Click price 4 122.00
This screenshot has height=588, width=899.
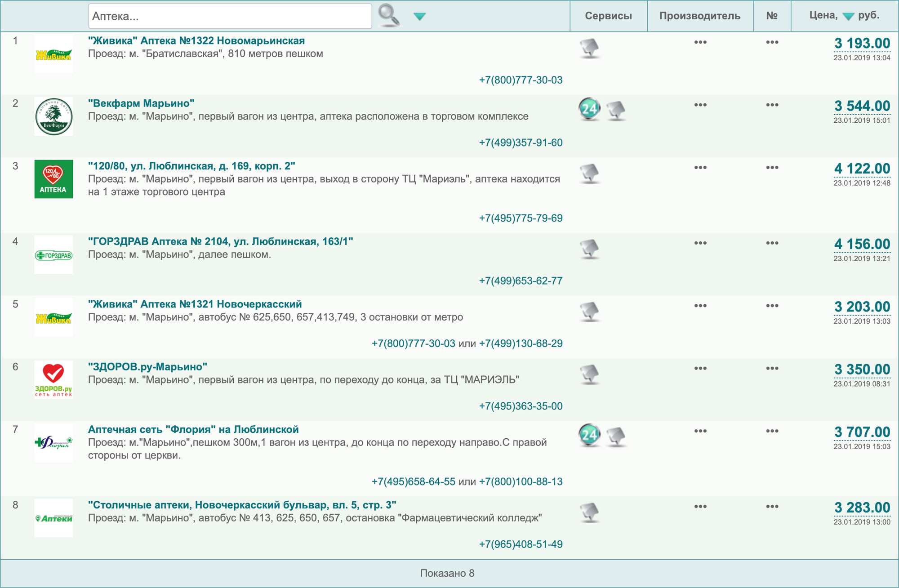coord(862,169)
